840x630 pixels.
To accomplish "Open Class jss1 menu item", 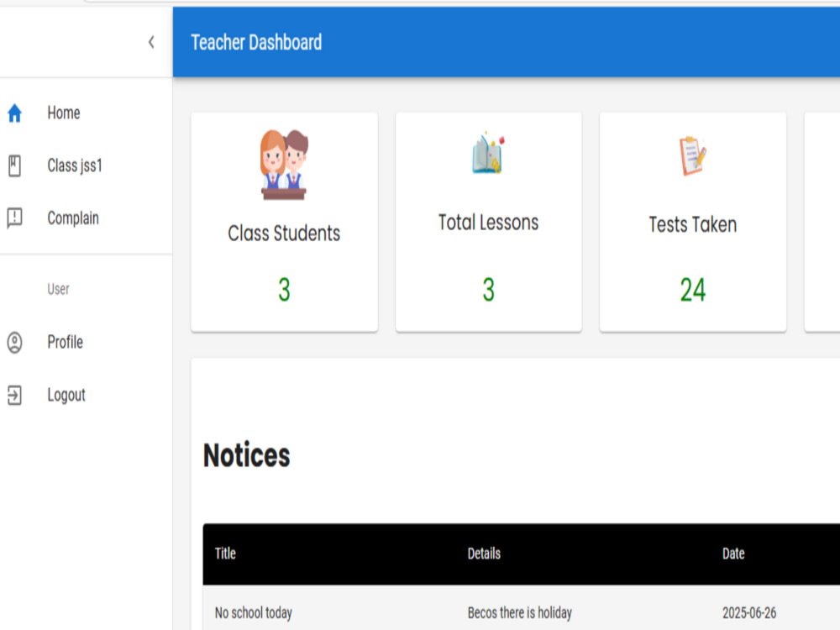I will pyautogui.click(x=86, y=165).
